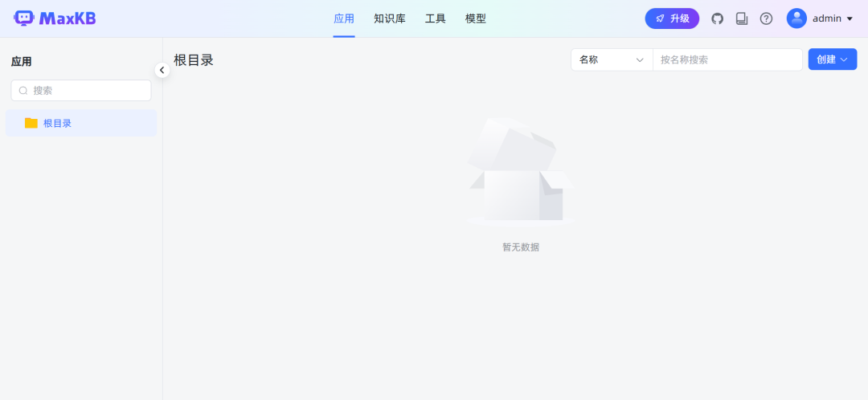The height and width of the screenshot is (400, 868).
Task: Switch to the 应用 tab
Action: (344, 18)
